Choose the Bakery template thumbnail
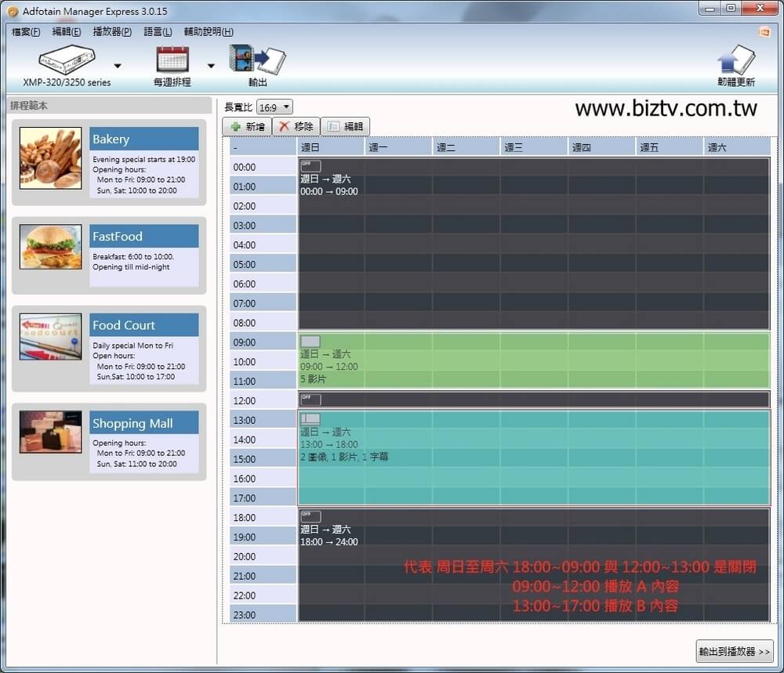 (x=50, y=158)
